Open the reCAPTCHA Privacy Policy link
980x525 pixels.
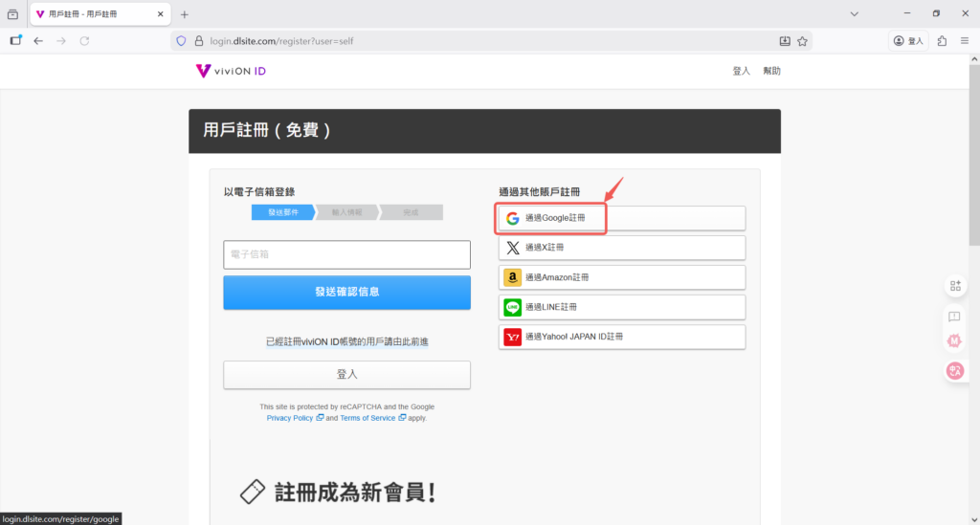coord(290,418)
